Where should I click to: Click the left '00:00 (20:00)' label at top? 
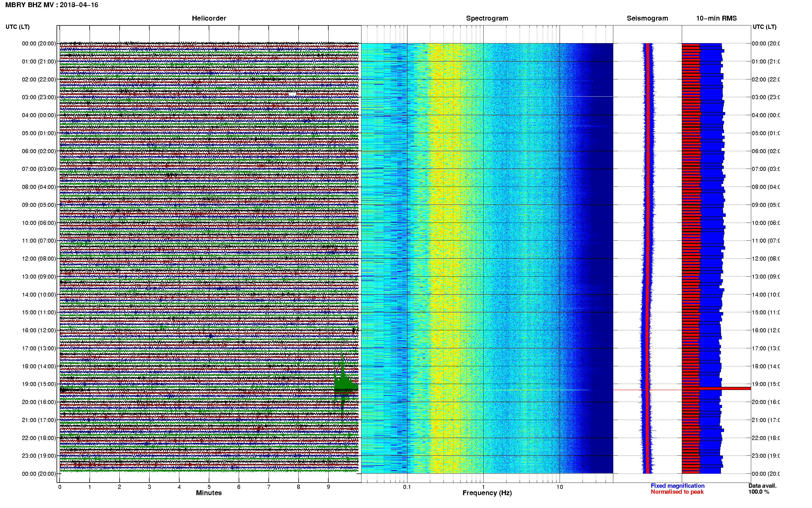[39, 43]
